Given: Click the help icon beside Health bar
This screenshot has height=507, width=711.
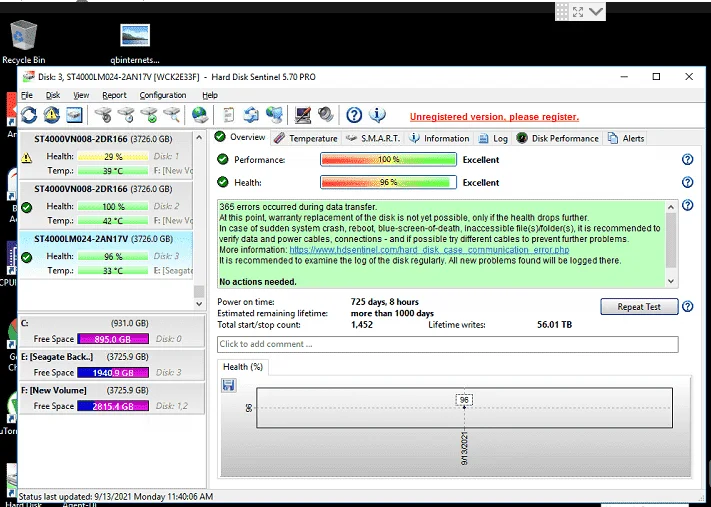Looking at the screenshot, I should click(687, 182).
